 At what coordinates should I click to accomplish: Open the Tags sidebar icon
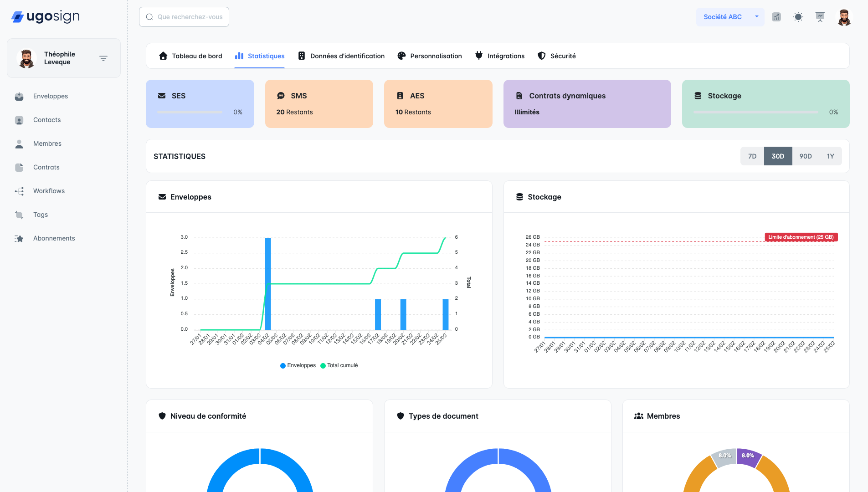tap(19, 215)
